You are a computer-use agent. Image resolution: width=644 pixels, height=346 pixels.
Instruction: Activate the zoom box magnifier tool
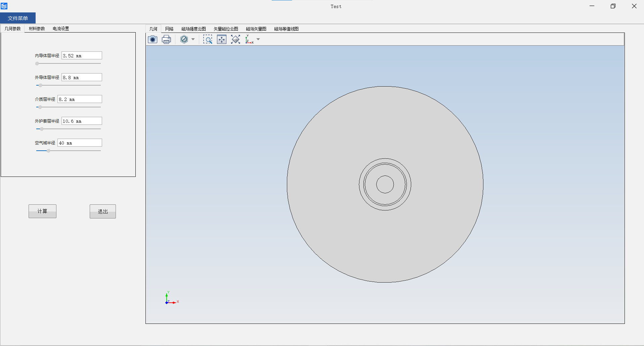tap(208, 40)
